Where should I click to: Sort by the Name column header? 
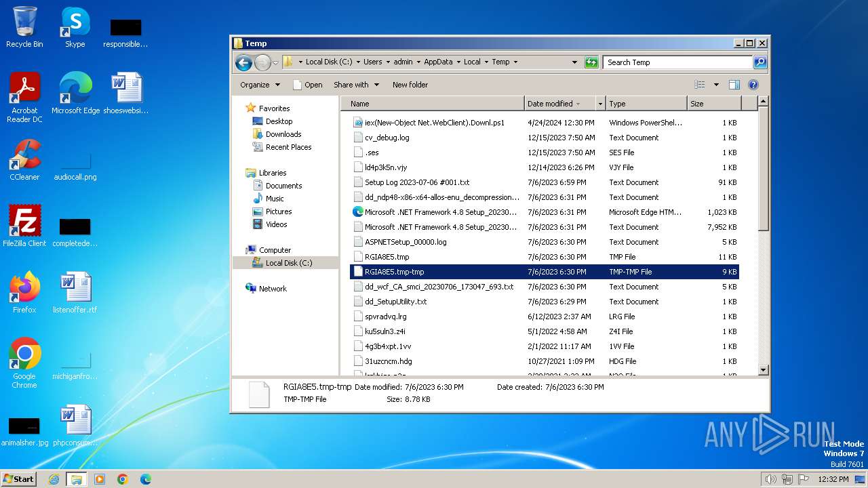pyautogui.click(x=433, y=104)
